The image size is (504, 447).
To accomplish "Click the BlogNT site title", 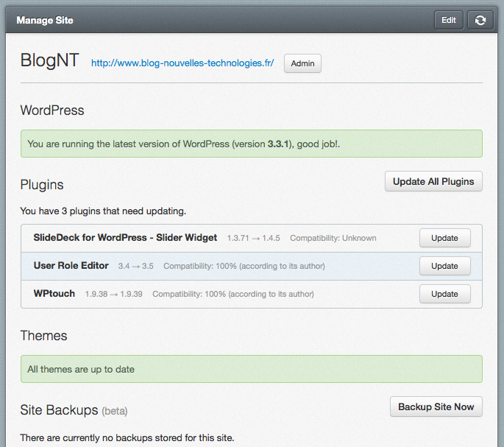I will tap(49, 61).
